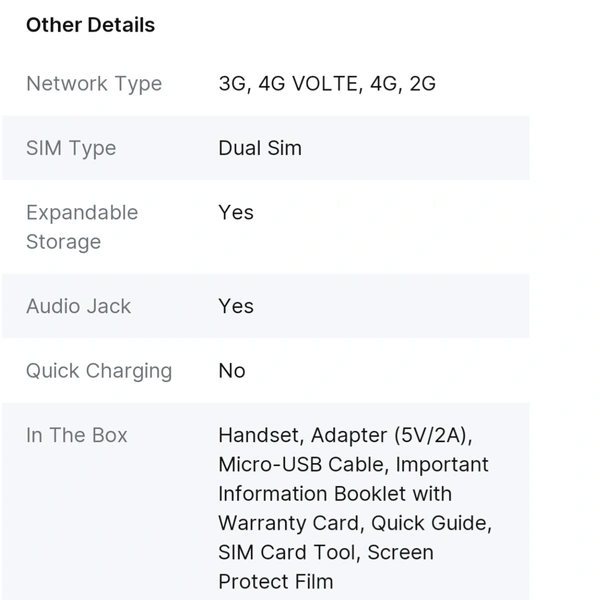
Task: Click the "No" value for Quick Charging
Action: [232, 371]
